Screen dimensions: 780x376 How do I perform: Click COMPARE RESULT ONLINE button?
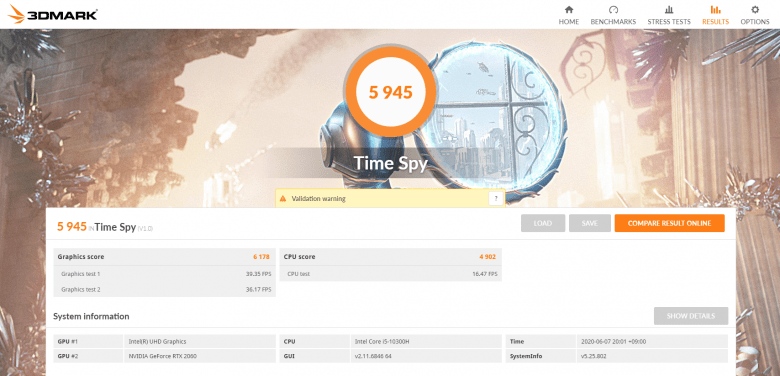coord(669,223)
